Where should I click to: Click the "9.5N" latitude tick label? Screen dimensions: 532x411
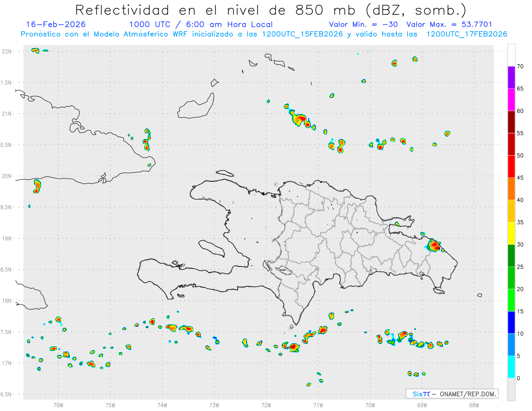7,207
